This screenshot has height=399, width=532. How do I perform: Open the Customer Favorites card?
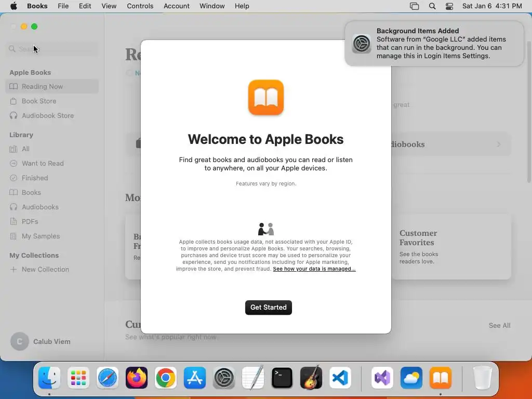tap(451, 247)
